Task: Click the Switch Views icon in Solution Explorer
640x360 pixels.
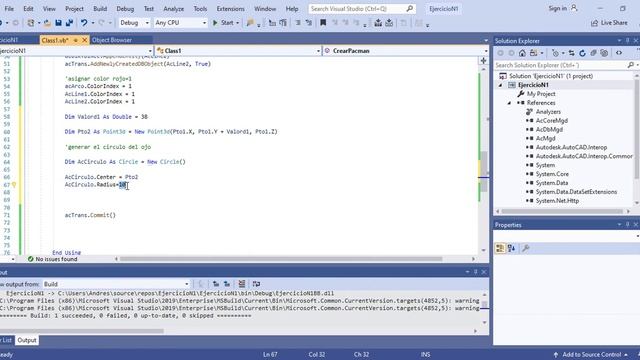Action: tap(533, 53)
